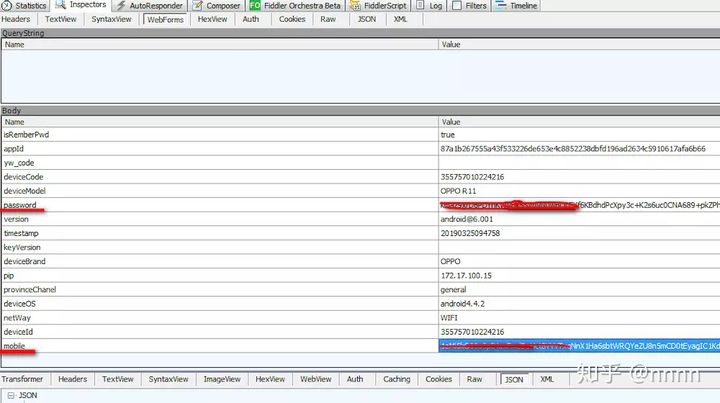Open the response HexView tab
Image resolution: width=720 pixels, height=403 pixels.
[270, 379]
